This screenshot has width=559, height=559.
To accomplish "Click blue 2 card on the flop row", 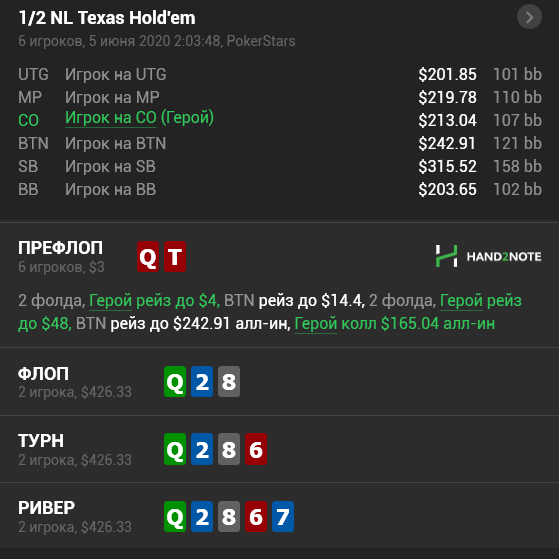I will tap(202, 381).
